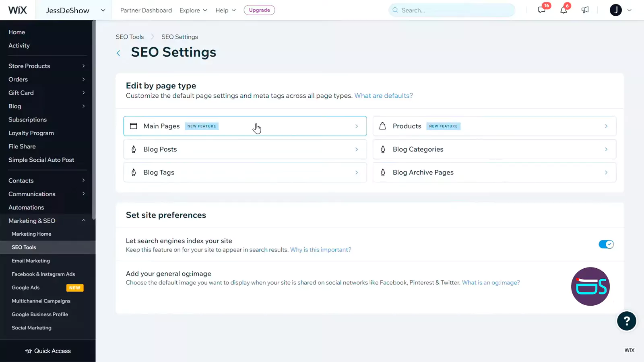Open Facebook & Instagram Ads
The height and width of the screenshot is (362, 644).
[43, 274]
